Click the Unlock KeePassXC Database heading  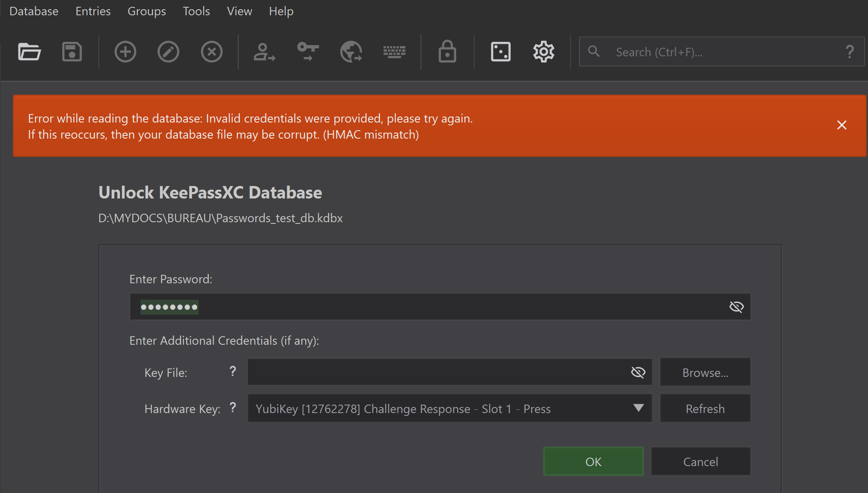point(210,192)
